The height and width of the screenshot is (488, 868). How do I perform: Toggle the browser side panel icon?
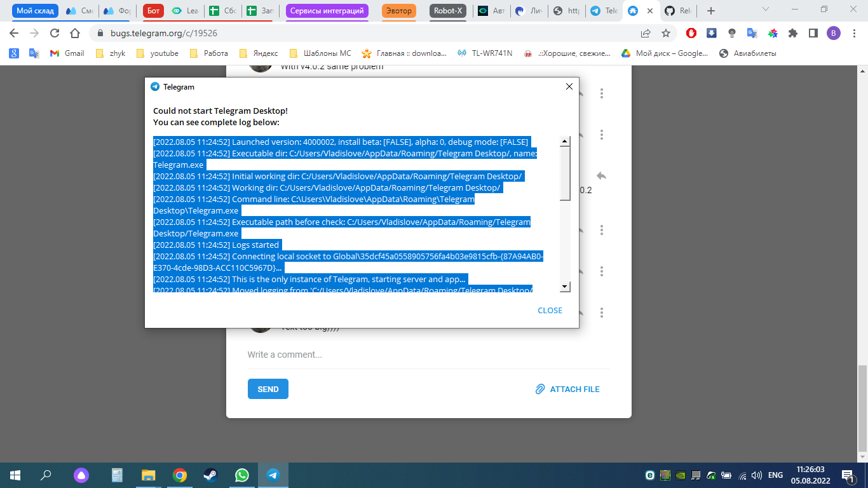813,33
